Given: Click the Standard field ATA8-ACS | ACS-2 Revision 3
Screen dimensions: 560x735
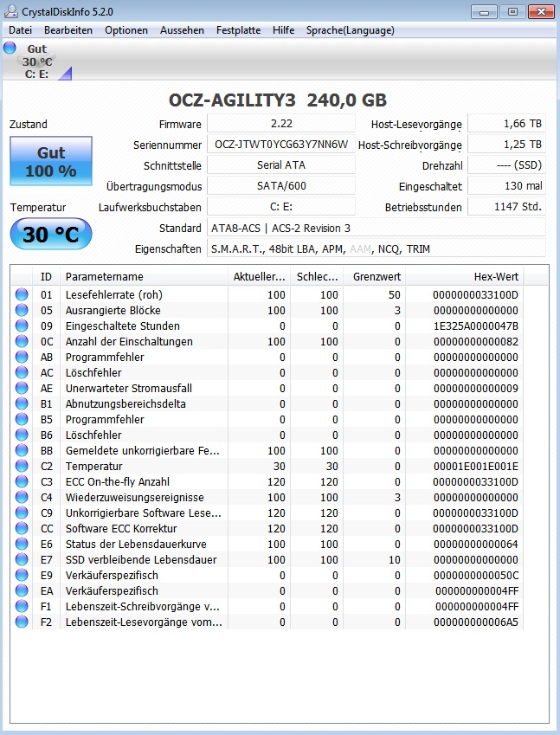Looking at the screenshot, I should tap(377, 229).
